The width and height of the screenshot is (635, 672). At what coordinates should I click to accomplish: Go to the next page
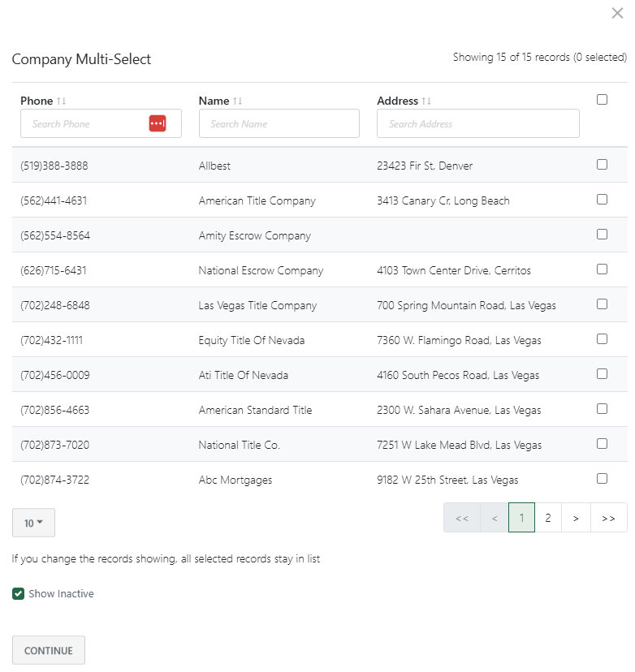click(x=577, y=517)
